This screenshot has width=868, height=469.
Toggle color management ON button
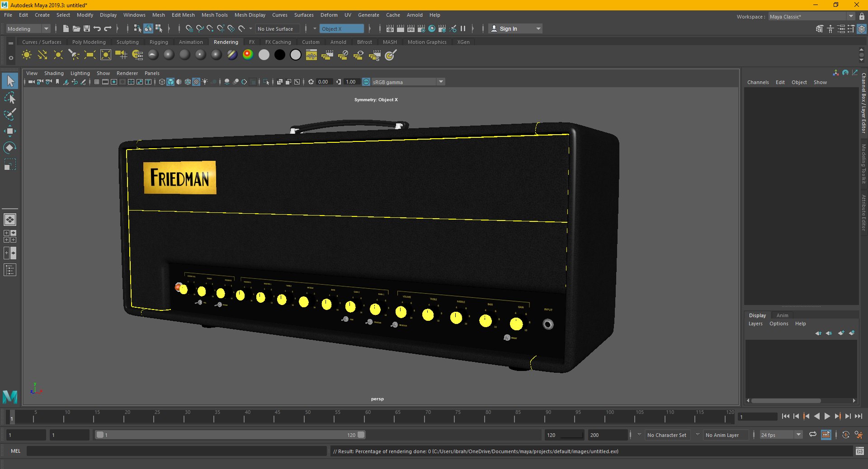click(366, 82)
